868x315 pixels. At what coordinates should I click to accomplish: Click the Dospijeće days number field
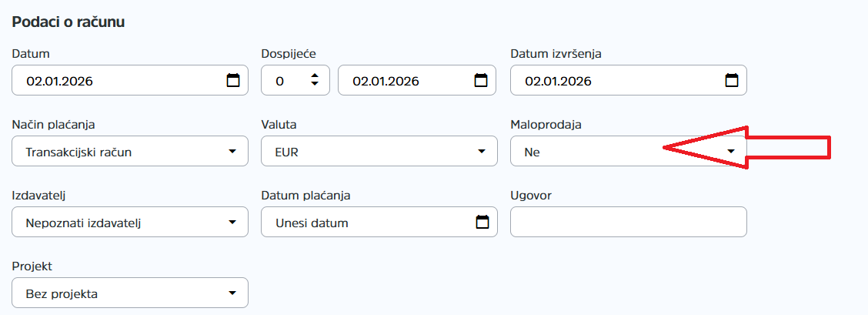pos(286,80)
